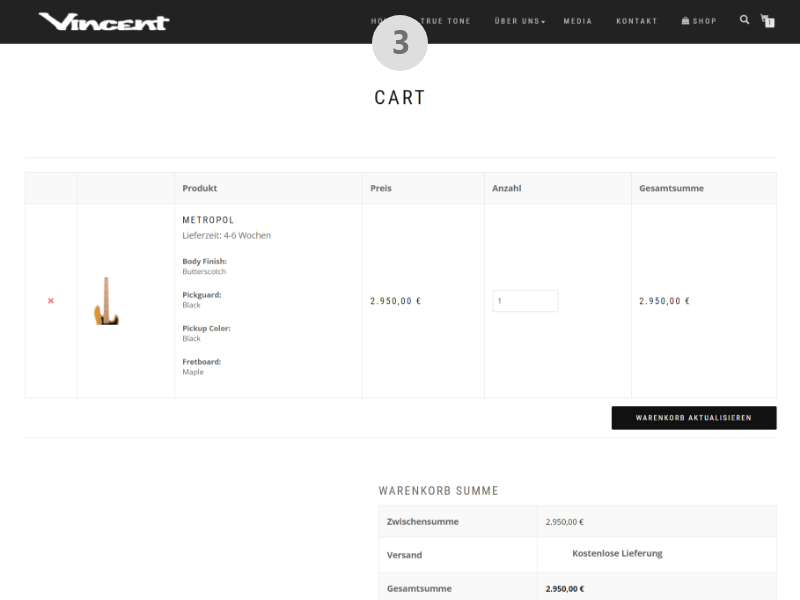Click the 'Anzahl' column header
This screenshot has width=800, height=600.
pos(507,188)
